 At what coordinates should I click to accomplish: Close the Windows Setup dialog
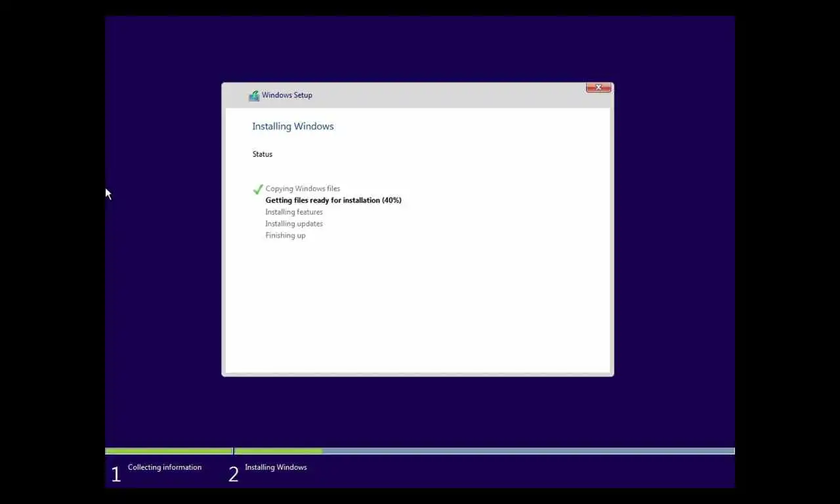click(x=598, y=87)
